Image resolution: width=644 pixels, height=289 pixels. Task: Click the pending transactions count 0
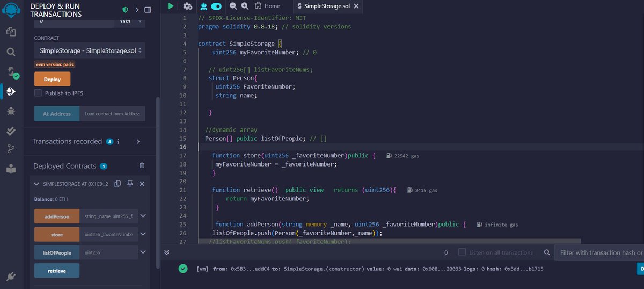click(x=446, y=252)
